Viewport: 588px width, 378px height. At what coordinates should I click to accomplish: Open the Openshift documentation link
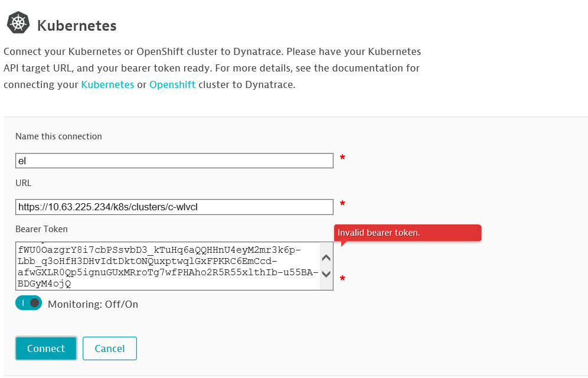tap(172, 84)
